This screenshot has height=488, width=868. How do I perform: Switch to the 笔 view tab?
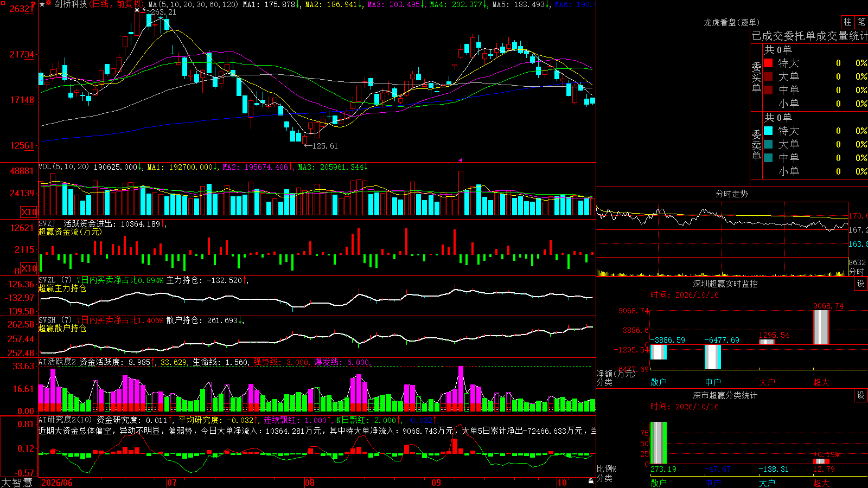(x=861, y=22)
